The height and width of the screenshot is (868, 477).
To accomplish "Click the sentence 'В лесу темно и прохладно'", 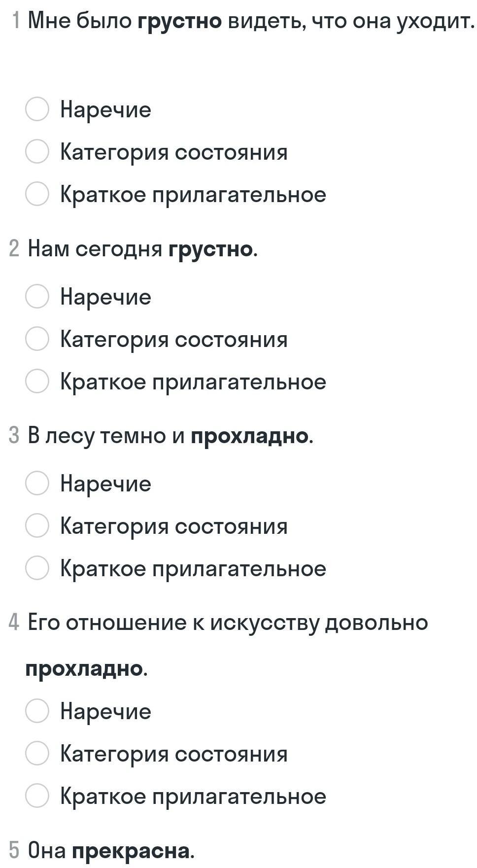I will pyautogui.click(x=170, y=436).
